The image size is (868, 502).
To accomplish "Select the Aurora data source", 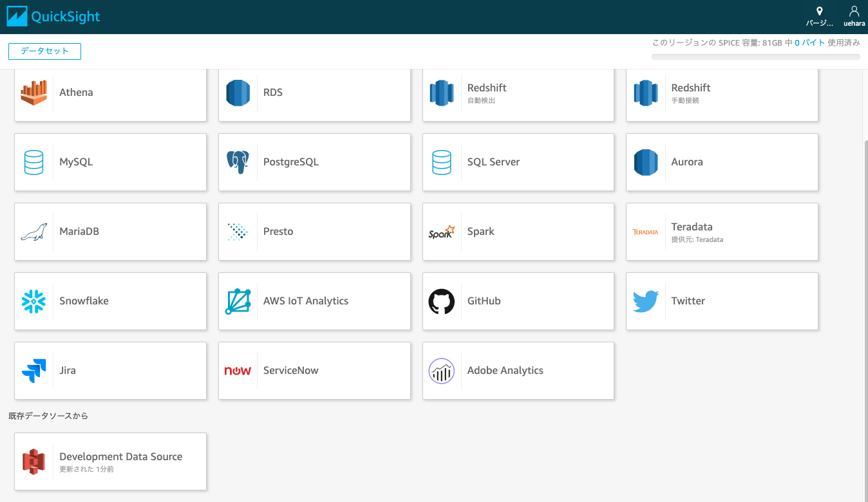I will click(x=721, y=162).
